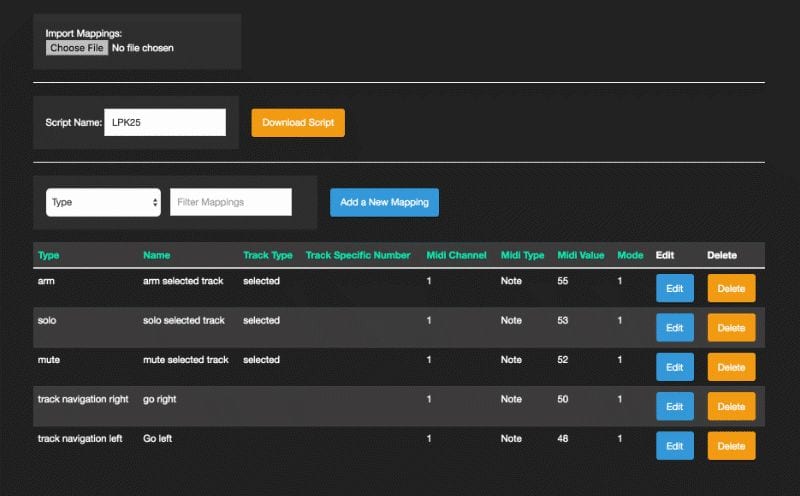Viewport: 800px width, 496px height.
Task: Delete the go right mapping
Action: 731,406
